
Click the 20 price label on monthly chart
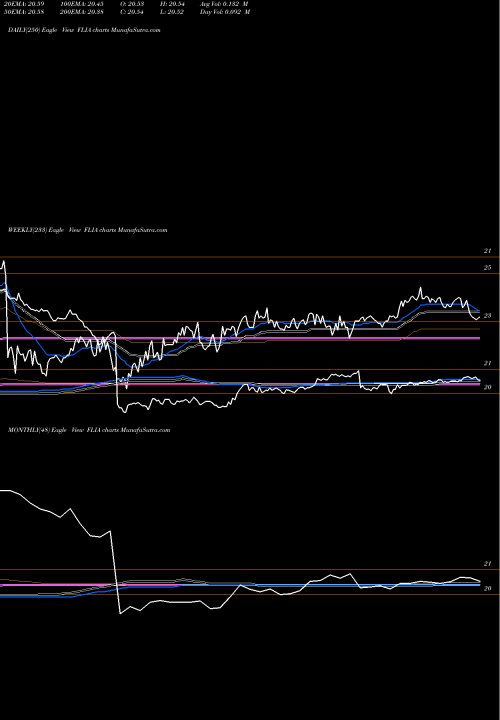pos(487,588)
